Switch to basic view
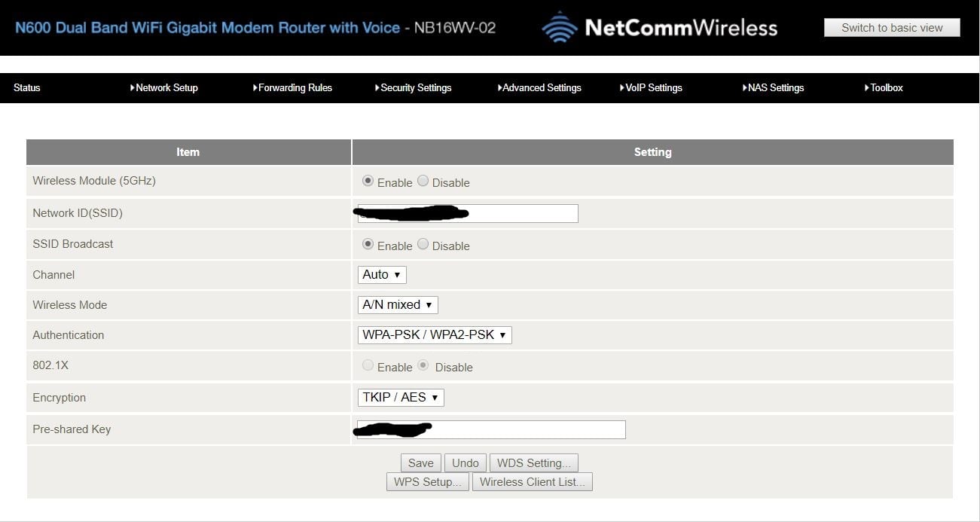 (x=892, y=28)
